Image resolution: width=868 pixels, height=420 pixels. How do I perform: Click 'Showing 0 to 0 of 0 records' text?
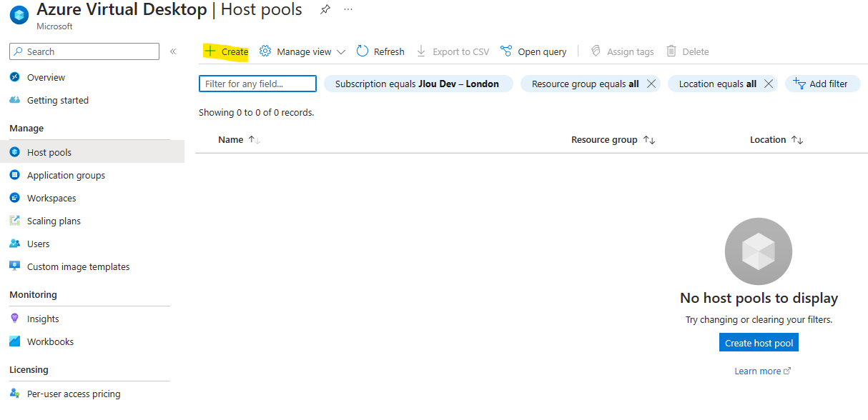[x=256, y=112]
